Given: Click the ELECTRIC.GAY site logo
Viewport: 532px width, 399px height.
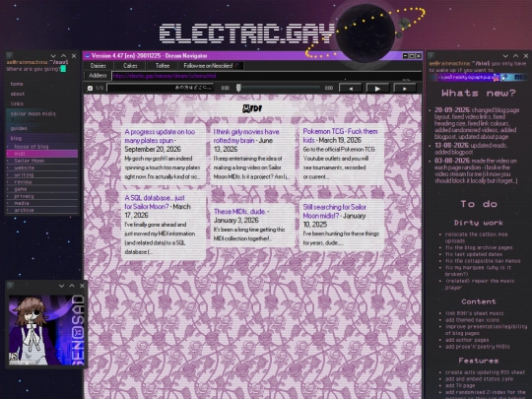Looking at the screenshot, I should click(x=247, y=33).
